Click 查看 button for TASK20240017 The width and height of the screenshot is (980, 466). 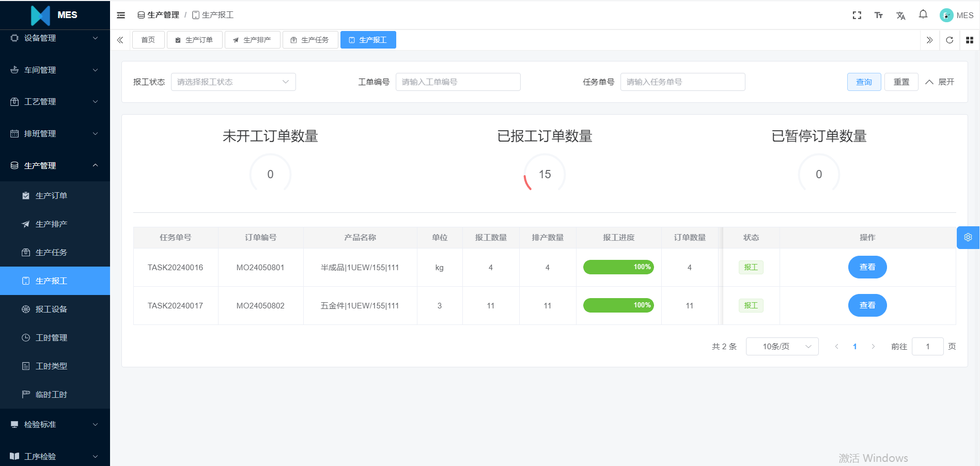coord(867,305)
